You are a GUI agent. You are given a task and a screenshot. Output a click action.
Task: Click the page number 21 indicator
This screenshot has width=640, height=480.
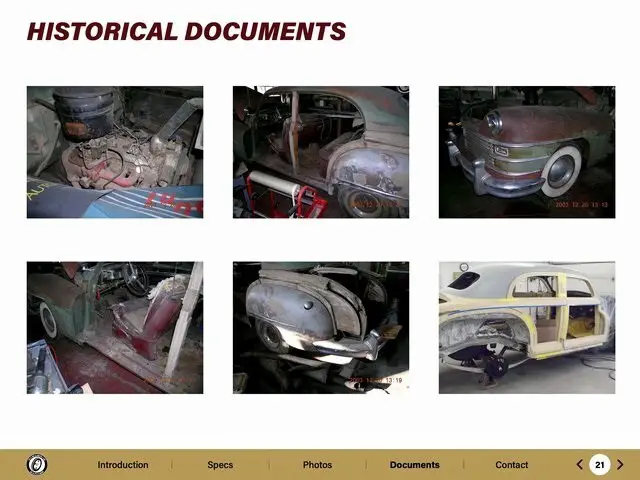click(599, 464)
